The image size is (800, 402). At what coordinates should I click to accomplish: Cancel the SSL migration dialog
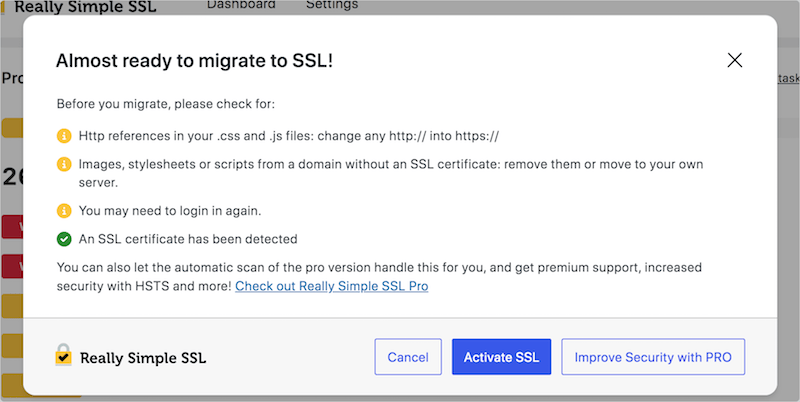(x=408, y=357)
